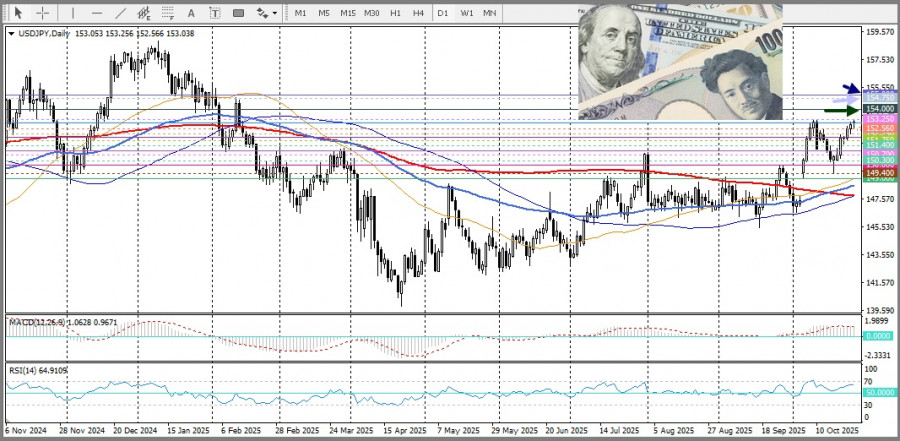This screenshot has width=900, height=441.
Task: Click the '29 May 2025' date label
Action: [514, 431]
